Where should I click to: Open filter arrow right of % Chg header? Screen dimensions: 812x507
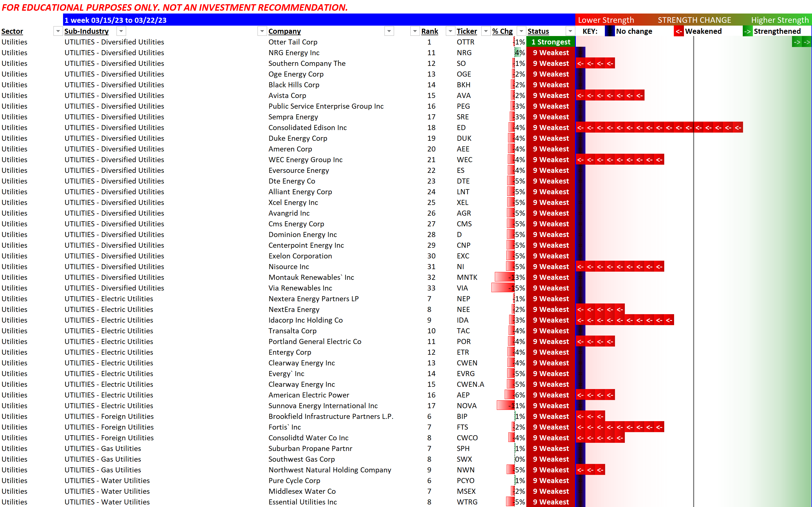tap(521, 31)
